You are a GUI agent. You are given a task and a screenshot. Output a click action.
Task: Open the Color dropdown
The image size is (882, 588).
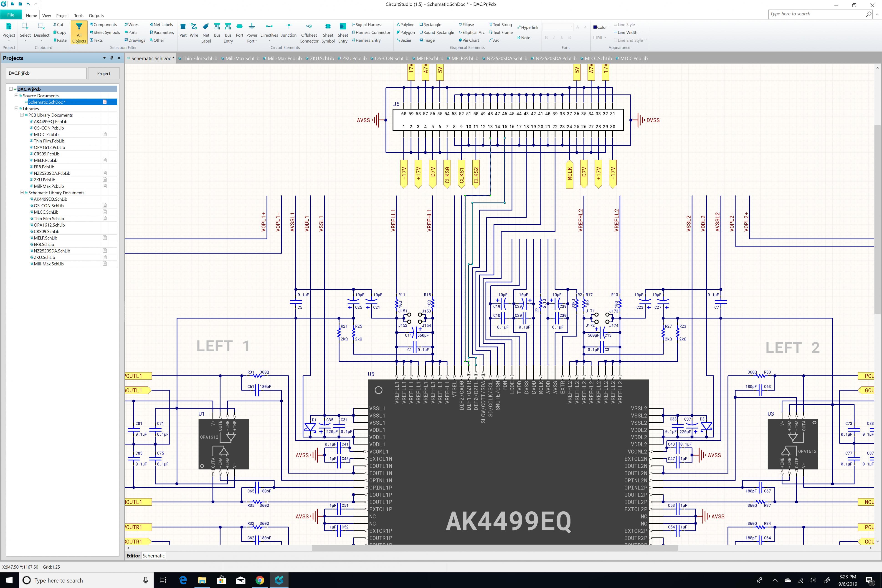610,27
